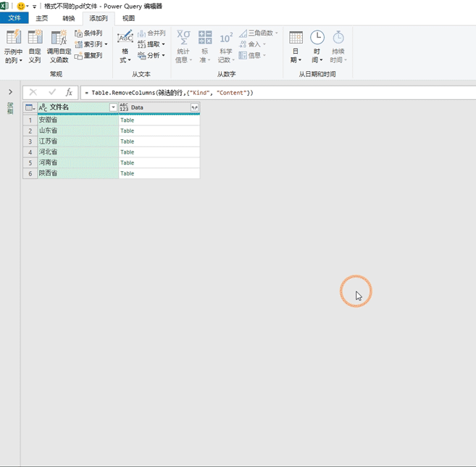Open the Format (格式) text tool
The width and height of the screenshot is (476, 467).
click(125, 46)
